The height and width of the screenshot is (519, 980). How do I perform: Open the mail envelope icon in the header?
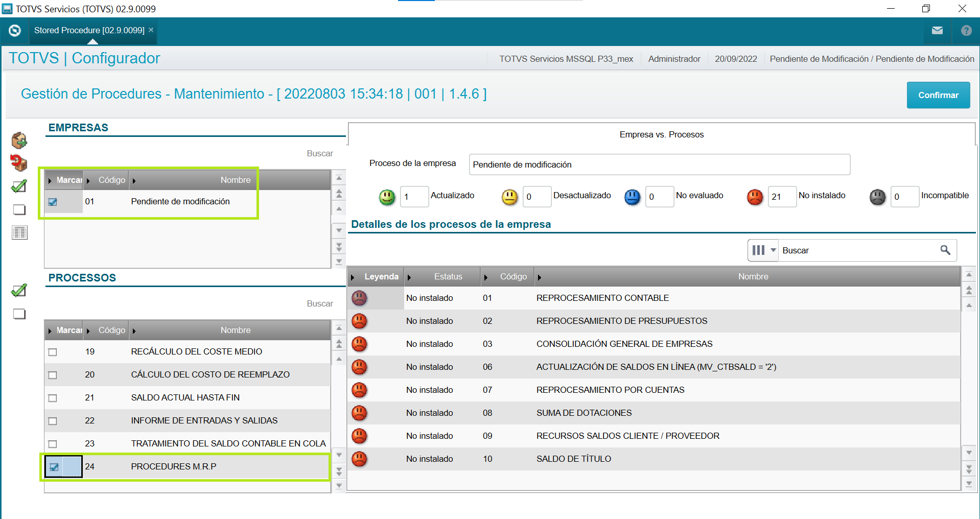[x=937, y=31]
